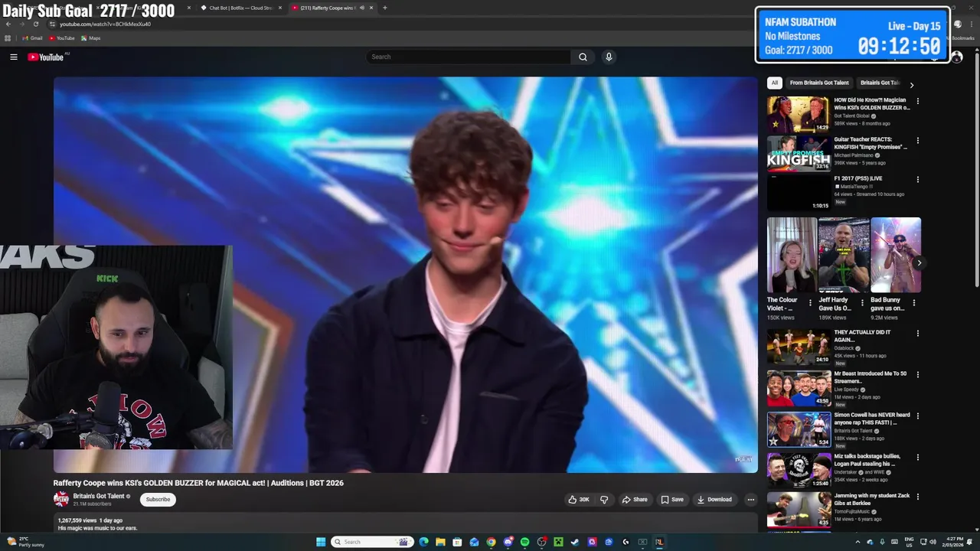This screenshot has height=551, width=980.
Task: Open Steam from the taskbar
Action: pos(575,542)
